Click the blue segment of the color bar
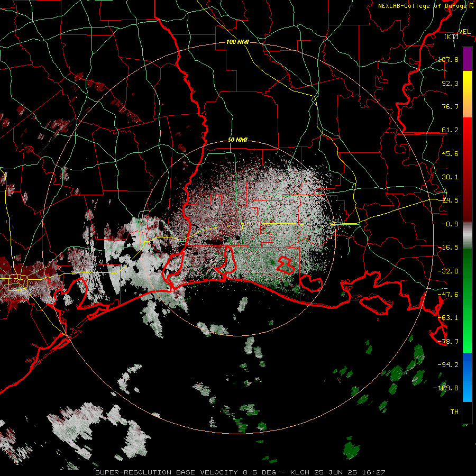This screenshot has height=476, width=476. pos(467,377)
